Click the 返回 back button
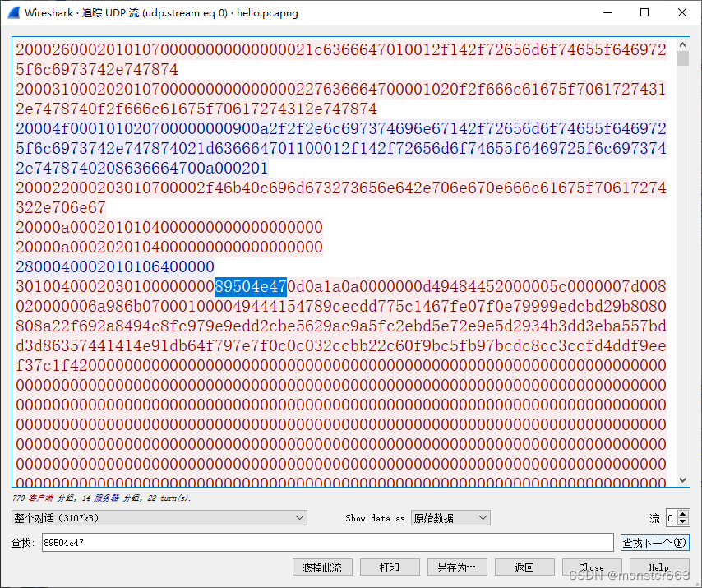The image size is (702, 588). 524,567
